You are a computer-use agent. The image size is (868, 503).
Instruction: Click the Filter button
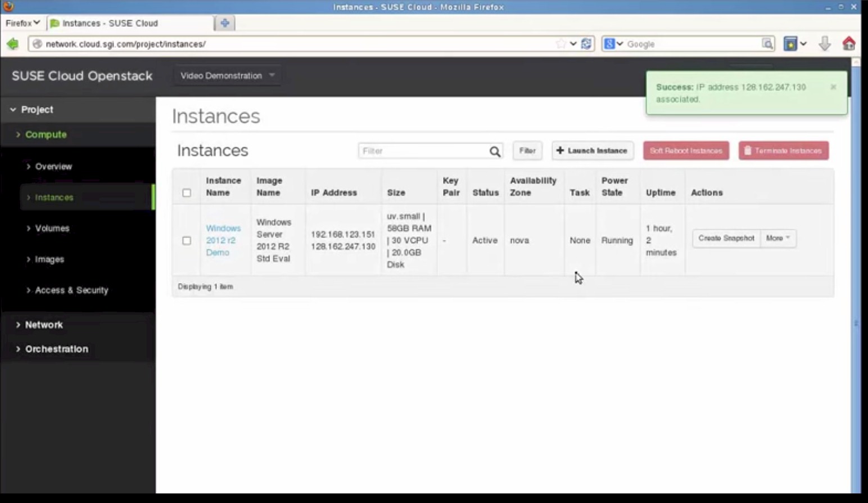pos(527,151)
